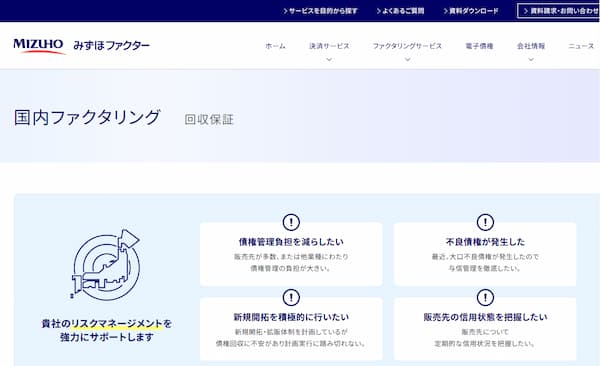Go to ホーム menu item
Screen dimensions: 600x366
coord(276,46)
